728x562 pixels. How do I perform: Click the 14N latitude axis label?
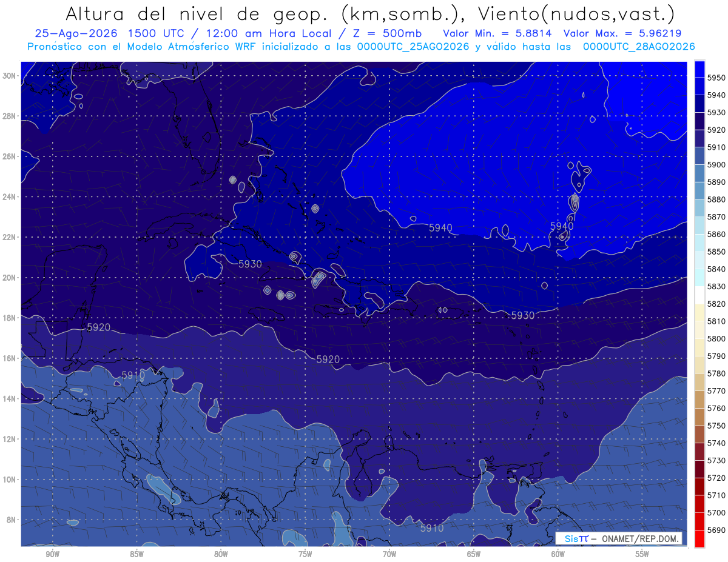click(x=9, y=399)
